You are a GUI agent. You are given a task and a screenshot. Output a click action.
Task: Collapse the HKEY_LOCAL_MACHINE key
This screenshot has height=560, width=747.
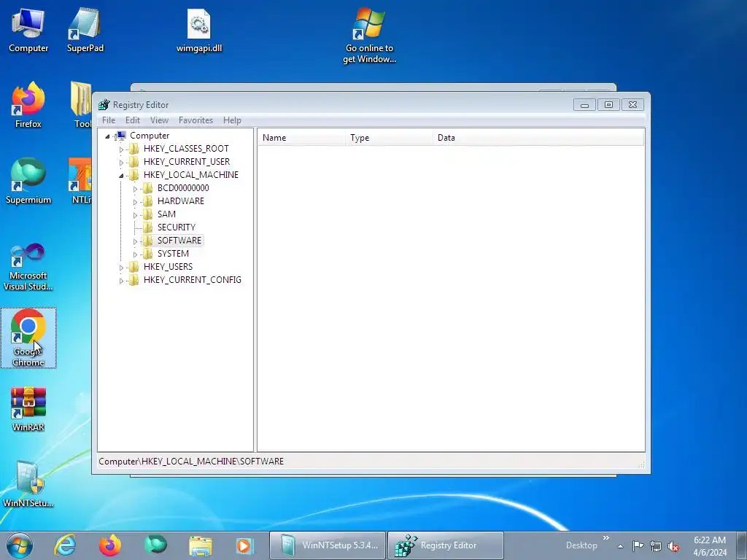(x=122, y=175)
